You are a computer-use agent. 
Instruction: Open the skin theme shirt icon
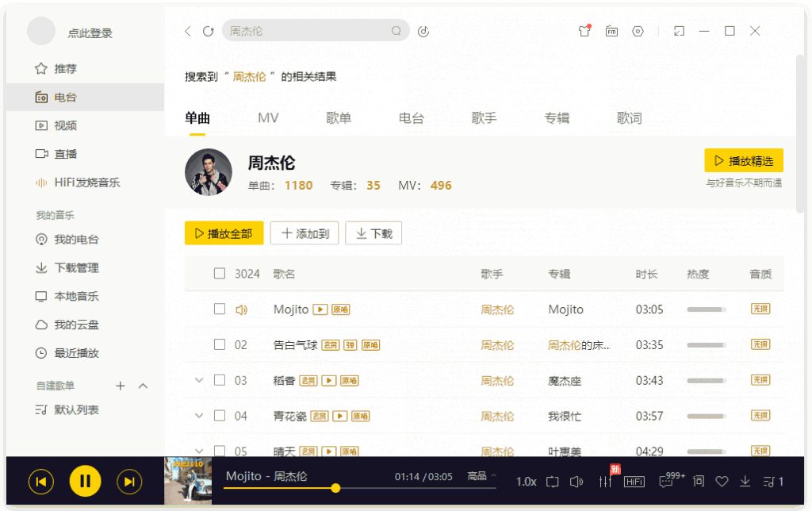click(x=584, y=31)
